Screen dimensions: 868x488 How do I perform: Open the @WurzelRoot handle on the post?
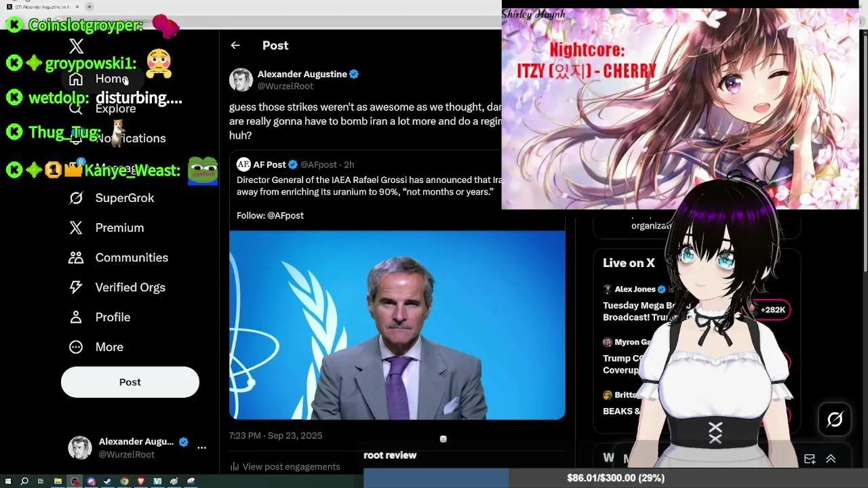tap(285, 86)
